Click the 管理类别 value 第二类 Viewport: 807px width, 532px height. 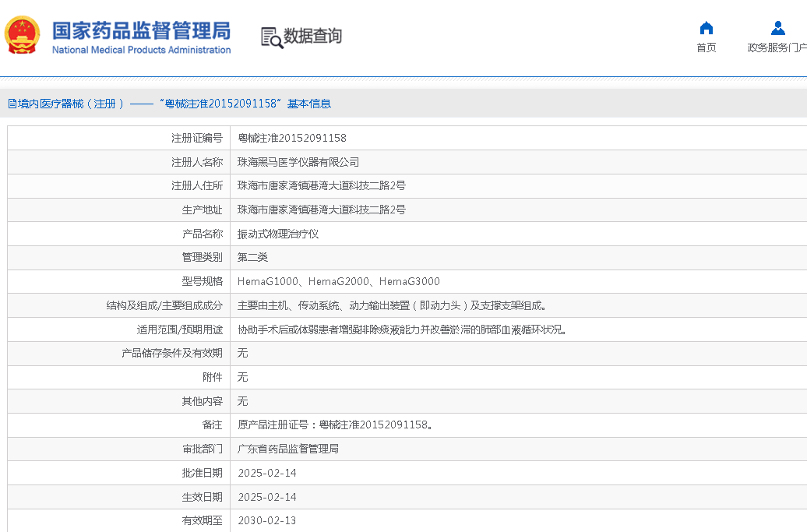[x=252, y=257]
